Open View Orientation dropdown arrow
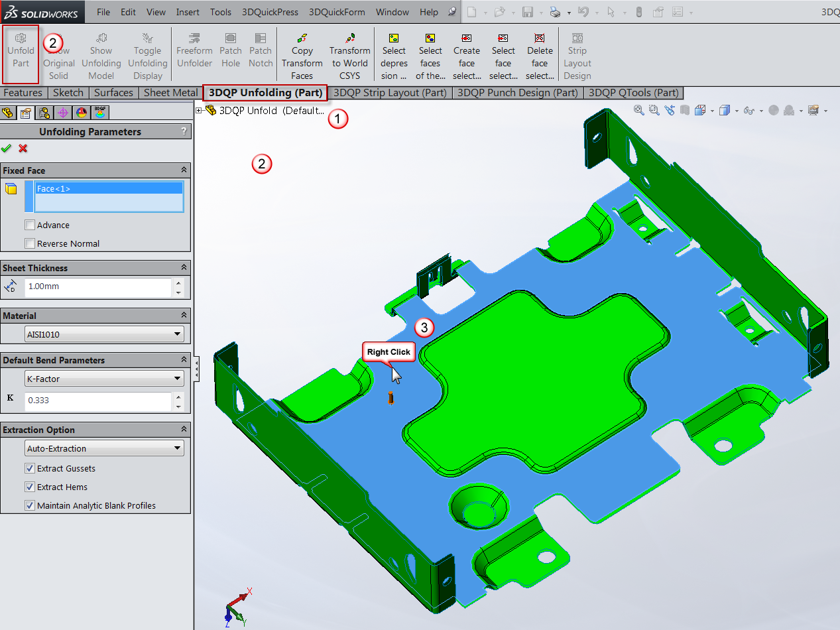Viewport: 840px width, 630px height. [713, 111]
